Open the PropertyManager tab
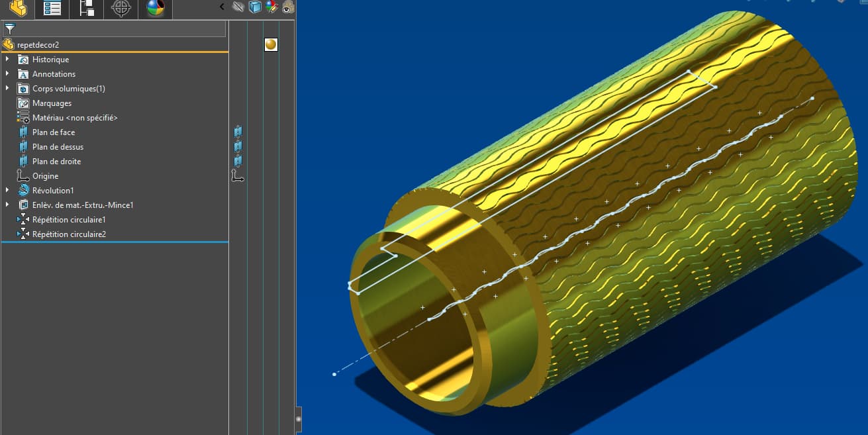The image size is (868, 435). coord(52,8)
